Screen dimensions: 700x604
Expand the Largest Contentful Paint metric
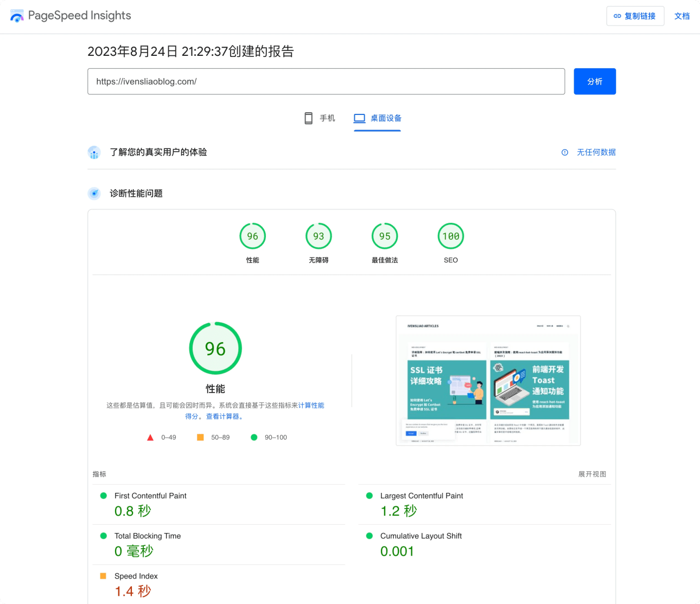click(422, 496)
